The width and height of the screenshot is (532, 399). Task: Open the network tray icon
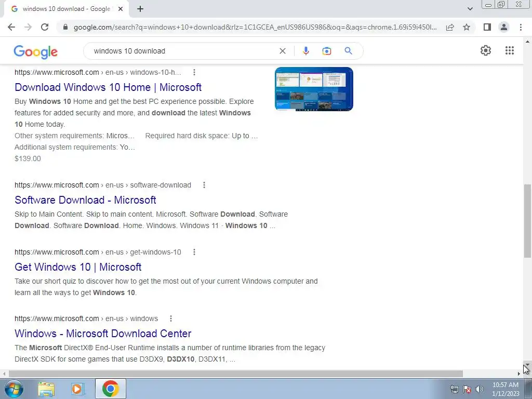tap(454, 389)
